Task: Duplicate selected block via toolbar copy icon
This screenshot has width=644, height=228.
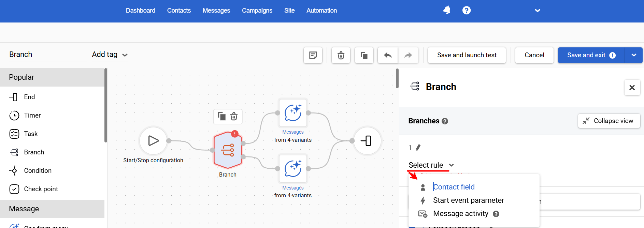Action: pyautogui.click(x=364, y=55)
